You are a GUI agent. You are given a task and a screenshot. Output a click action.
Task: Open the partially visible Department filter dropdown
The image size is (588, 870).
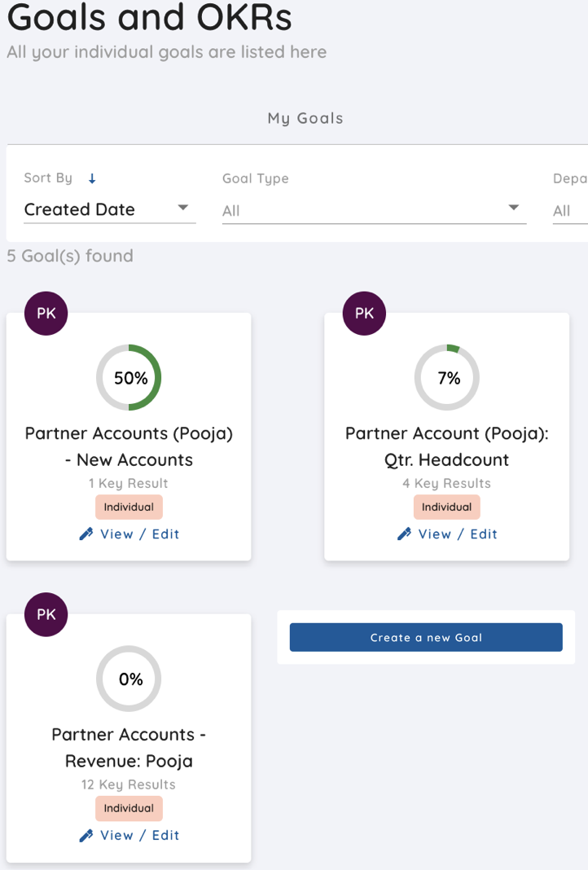click(569, 211)
